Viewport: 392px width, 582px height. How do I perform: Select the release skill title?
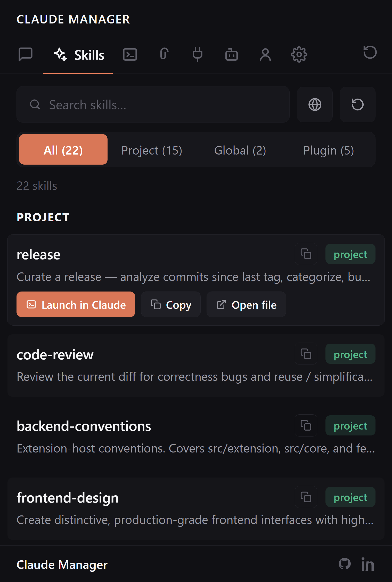point(38,255)
